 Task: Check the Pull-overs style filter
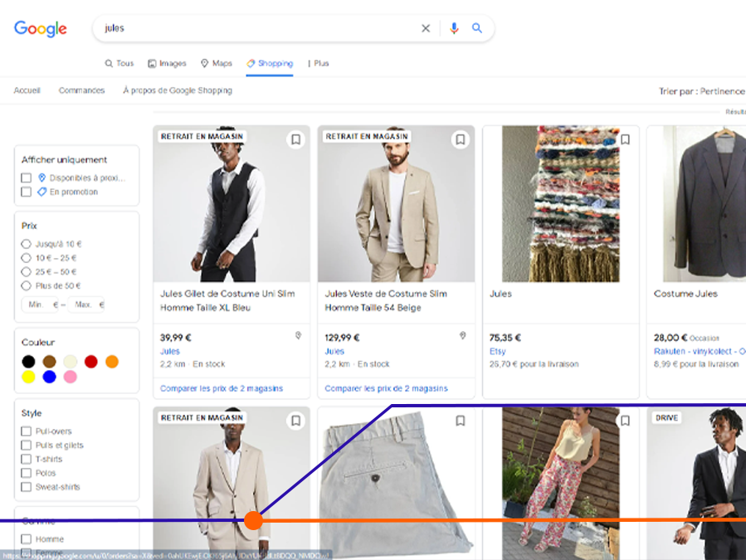point(27,431)
